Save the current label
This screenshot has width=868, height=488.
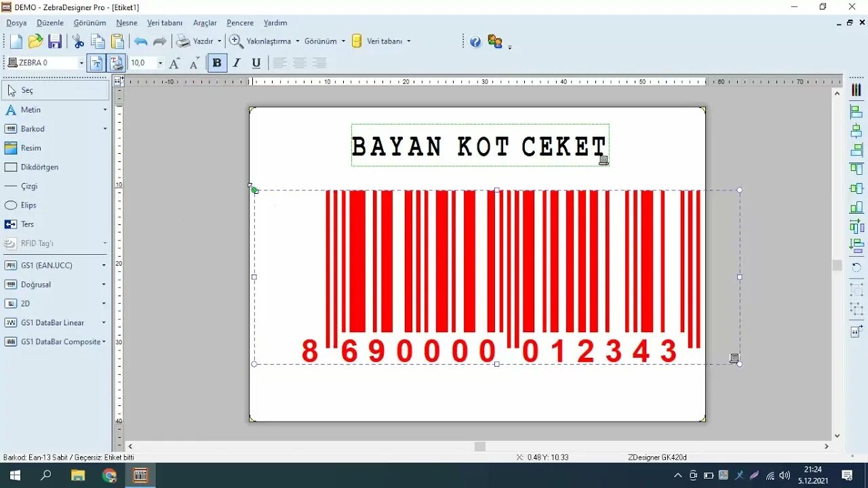pos(55,41)
